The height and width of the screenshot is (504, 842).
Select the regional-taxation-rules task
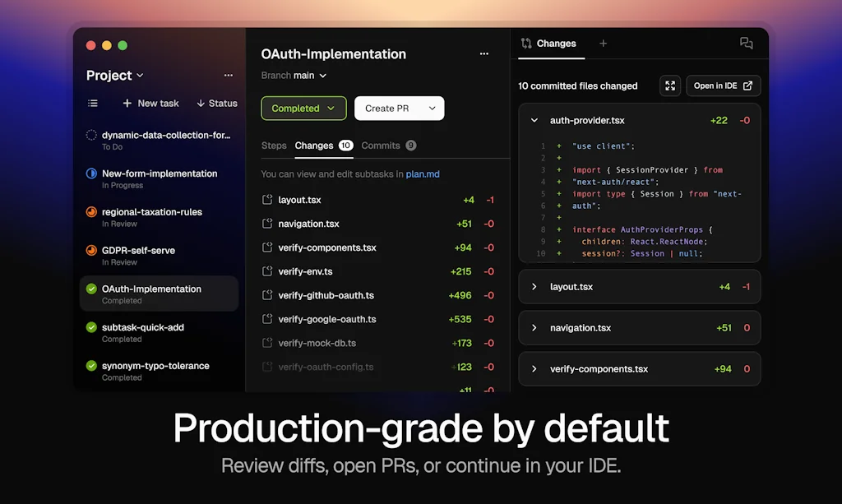159,217
